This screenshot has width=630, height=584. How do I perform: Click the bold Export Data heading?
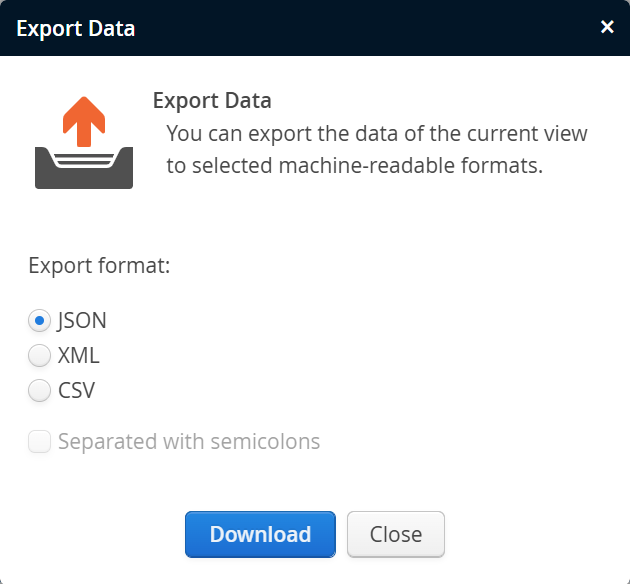(x=212, y=101)
